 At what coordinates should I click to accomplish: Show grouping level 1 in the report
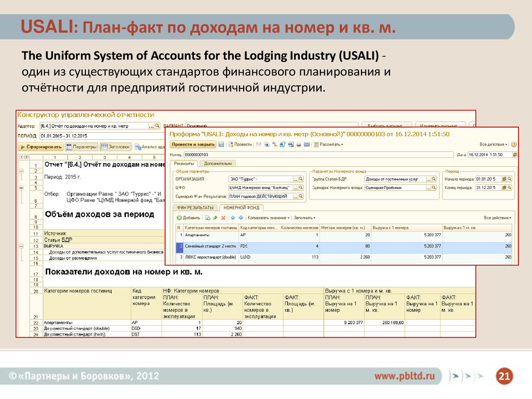click(x=21, y=157)
